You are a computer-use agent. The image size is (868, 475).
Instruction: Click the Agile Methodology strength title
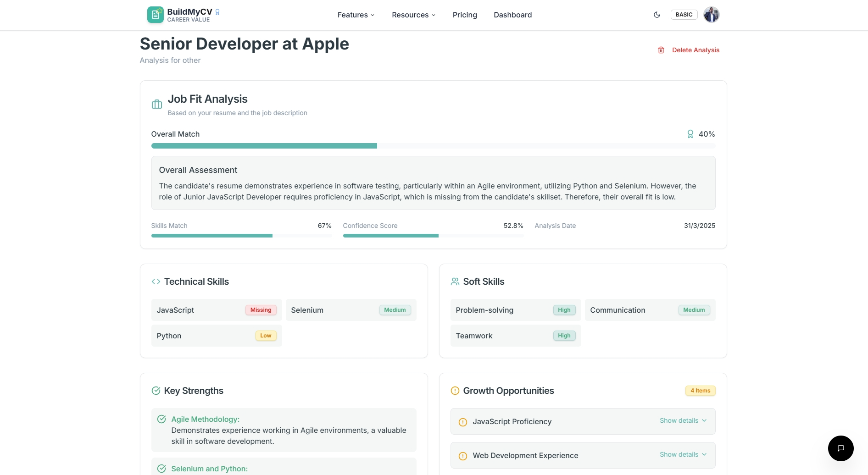coord(206,419)
